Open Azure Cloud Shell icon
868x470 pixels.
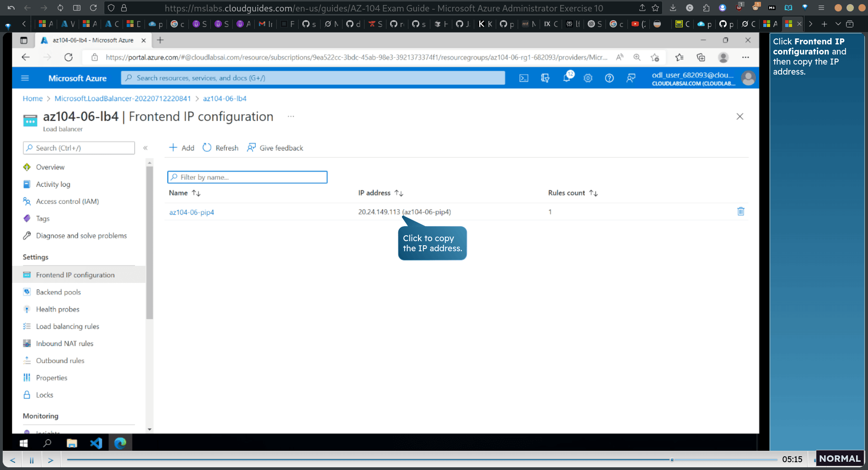point(524,78)
